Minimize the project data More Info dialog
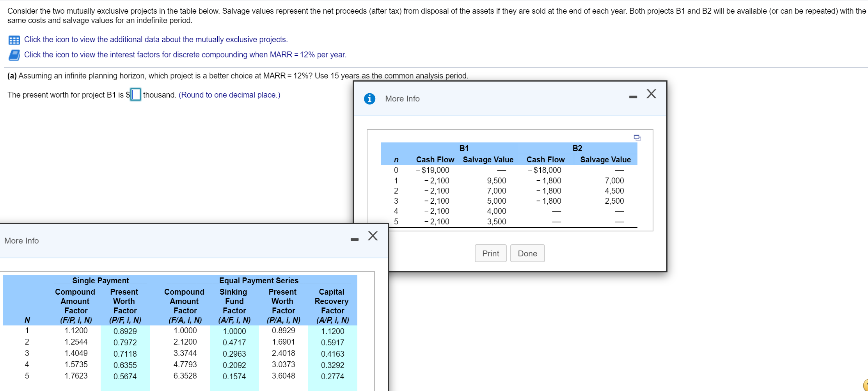868x391 pixels. click(x=633, y=97)
